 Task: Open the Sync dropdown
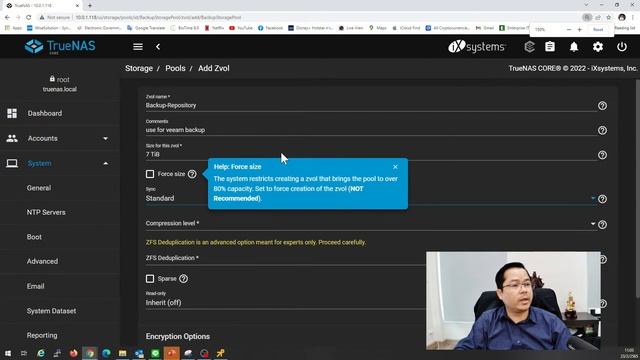coord(371,198)
